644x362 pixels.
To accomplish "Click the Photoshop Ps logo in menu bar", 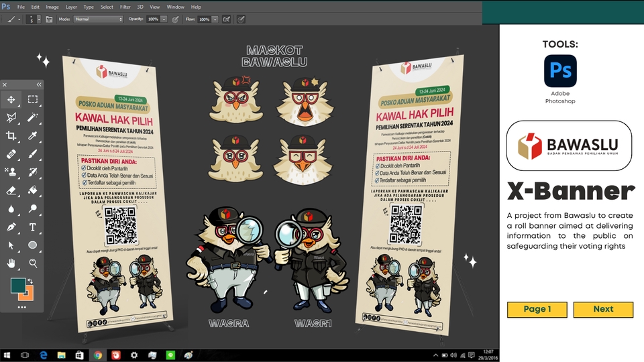I will pyautogui.click(x=6, y=7).
